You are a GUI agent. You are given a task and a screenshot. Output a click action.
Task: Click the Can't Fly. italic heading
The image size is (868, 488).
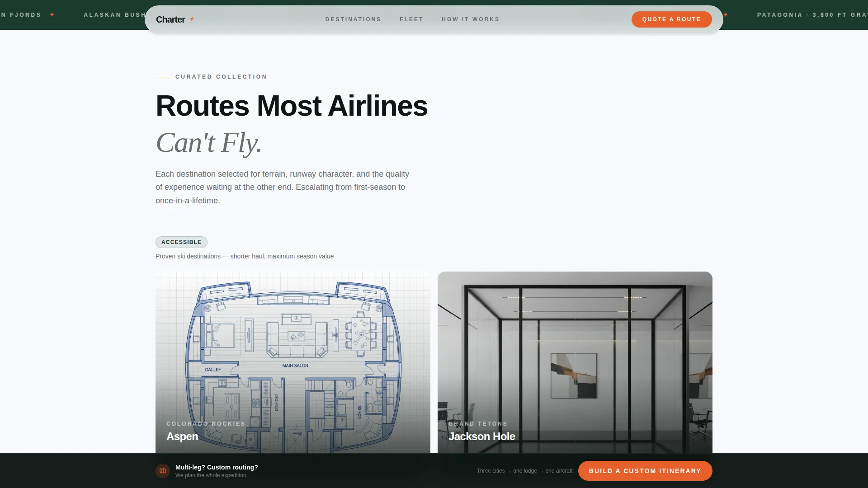click(209, 143)
